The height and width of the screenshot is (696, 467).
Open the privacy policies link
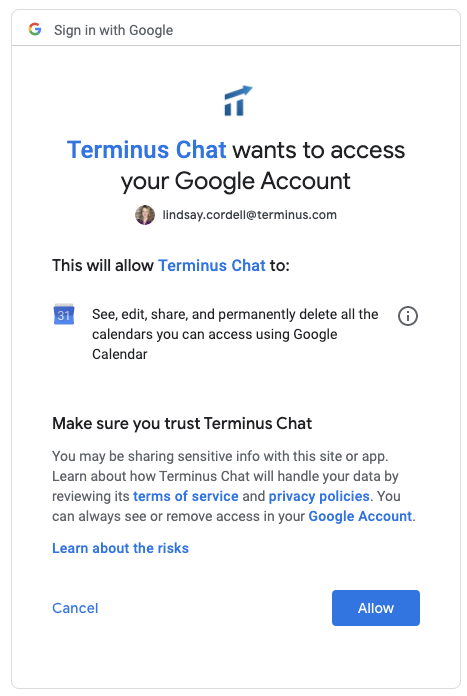click(319, 496)
